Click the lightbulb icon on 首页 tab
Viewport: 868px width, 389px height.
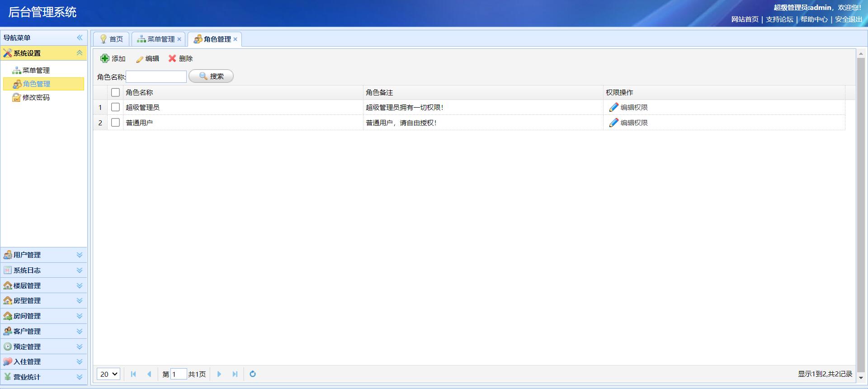click(x=104, y=39)
